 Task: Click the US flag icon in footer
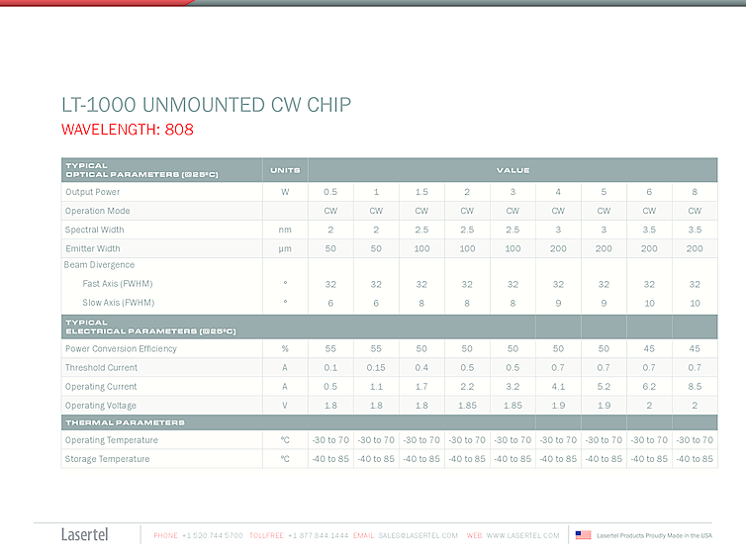(583, 535)
